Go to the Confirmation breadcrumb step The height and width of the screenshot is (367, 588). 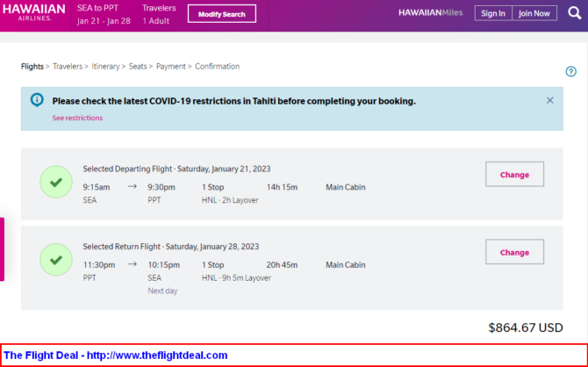pos(217,67)
